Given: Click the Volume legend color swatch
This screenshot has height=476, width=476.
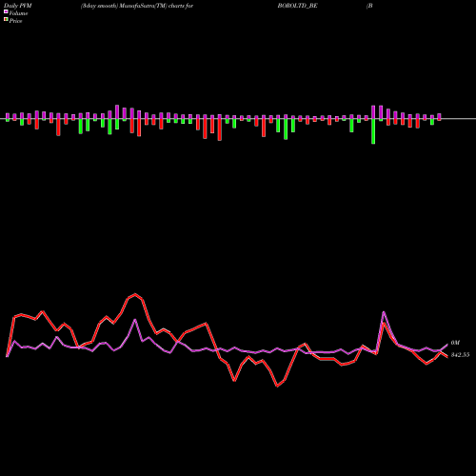Looking at the screenshot, I should [6, 12].
